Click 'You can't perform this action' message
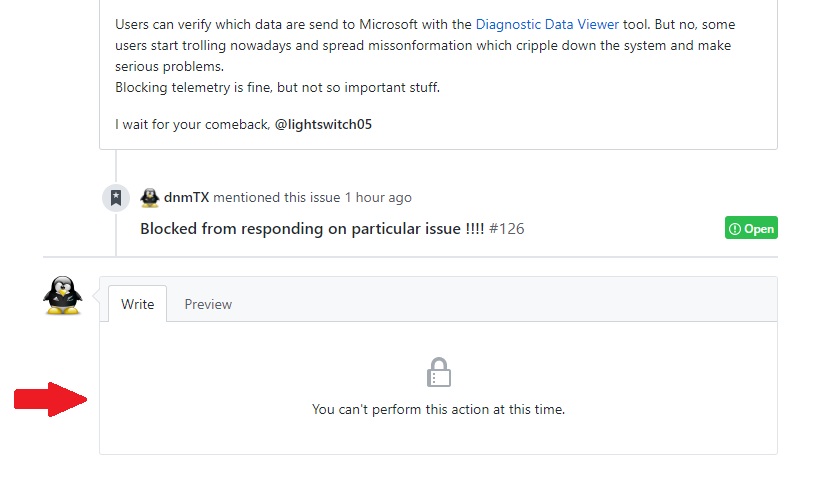Viewport: 821px width, 482px height. tap(438, 409)
